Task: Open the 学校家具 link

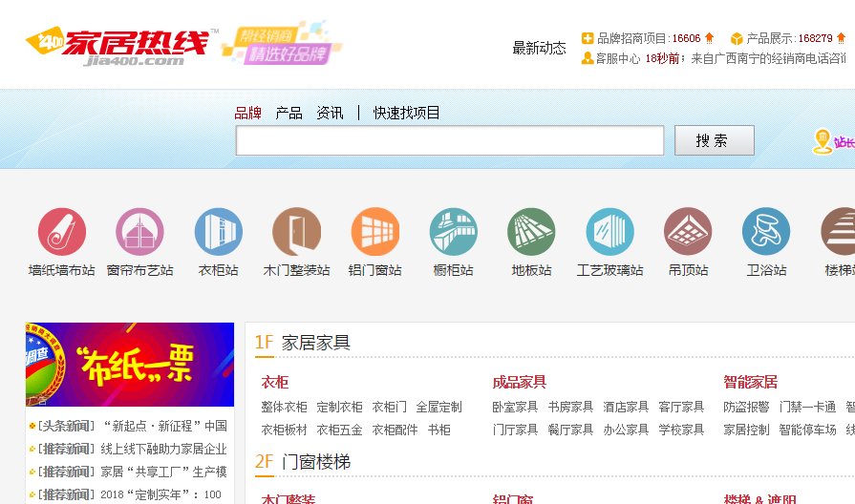Action: tap(681, 430)
